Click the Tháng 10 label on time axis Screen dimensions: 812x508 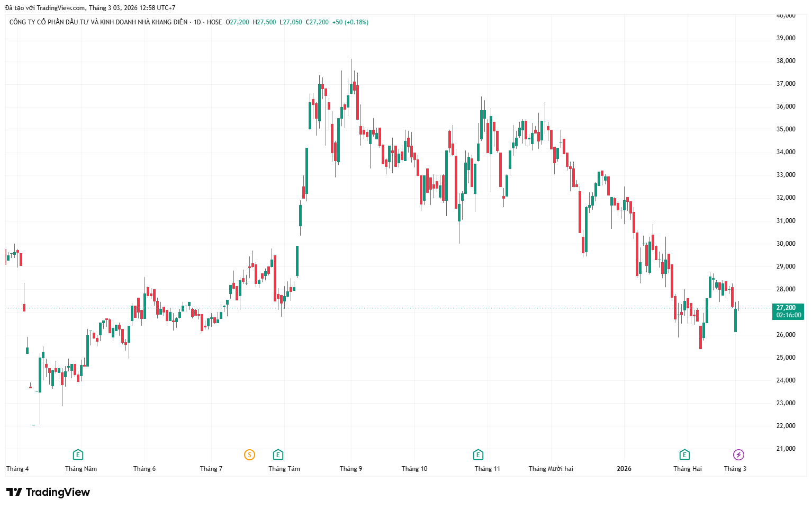tap(414, 469)
